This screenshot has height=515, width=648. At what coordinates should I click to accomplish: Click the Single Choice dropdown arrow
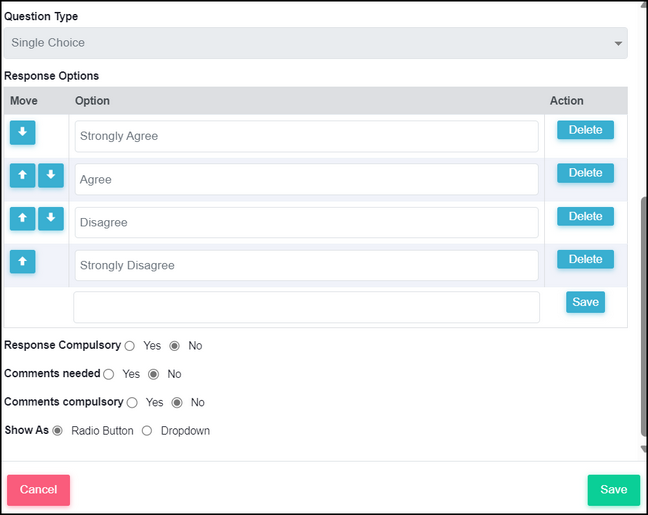point(618,43)
